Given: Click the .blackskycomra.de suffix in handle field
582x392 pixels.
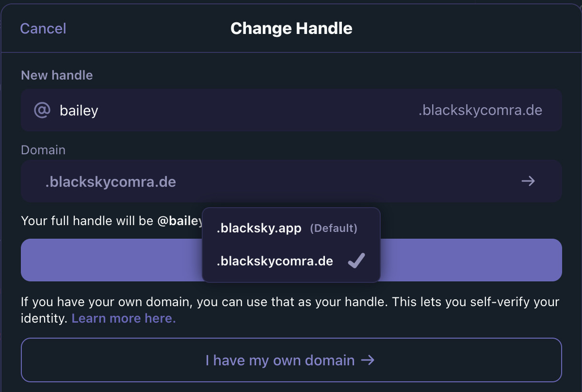Looking at the screenshot, I should [480, 110].
